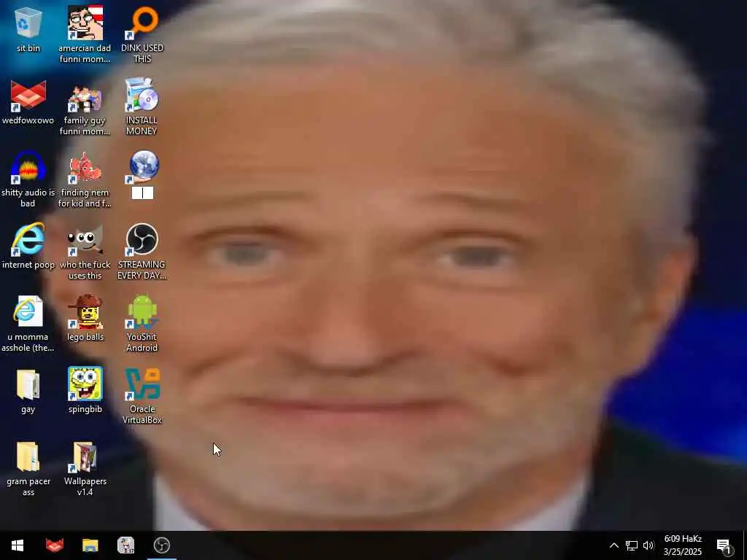This screenshot has height=560, width=747.
Task: Select the 'u momma asshole (the...' file icon
Action: click(x=28, y=312)
